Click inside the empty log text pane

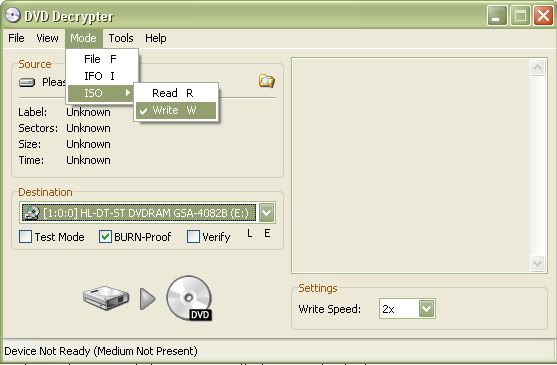point(411,165)
